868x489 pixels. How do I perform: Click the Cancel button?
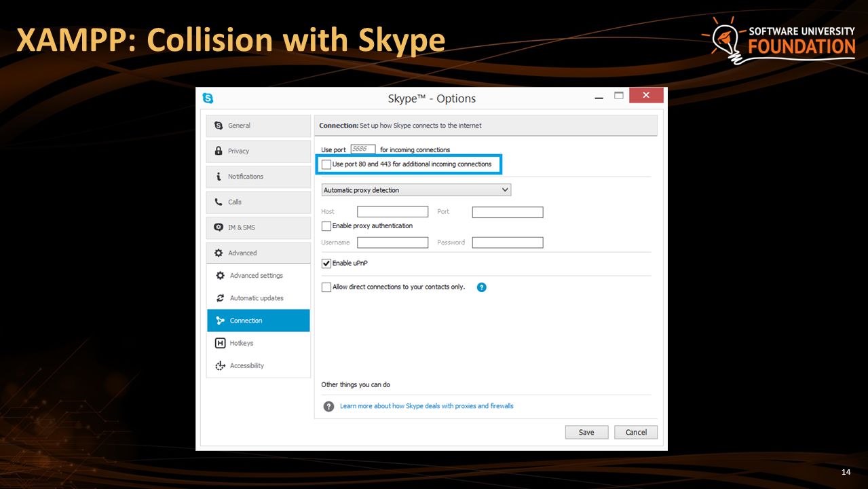(636, 432)
